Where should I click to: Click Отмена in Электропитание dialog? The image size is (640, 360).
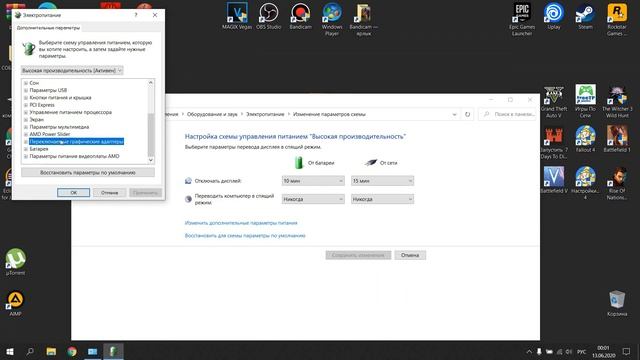tap(109, 193)
